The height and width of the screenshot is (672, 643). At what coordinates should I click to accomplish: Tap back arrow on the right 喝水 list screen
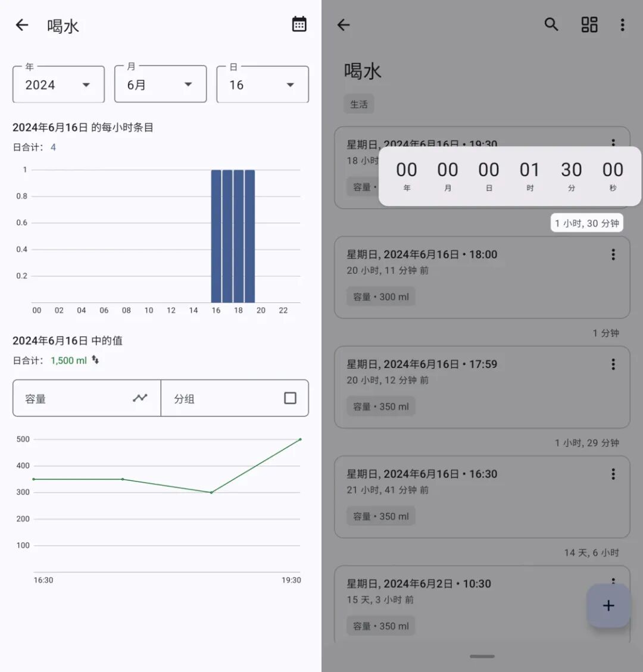[x=344, y=25]
